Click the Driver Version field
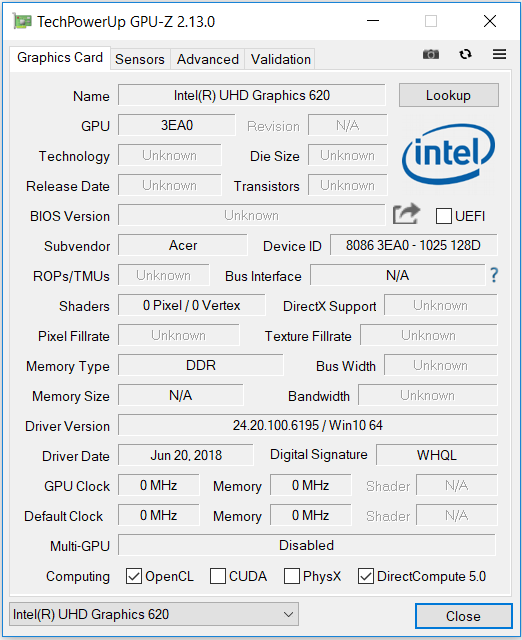This screenshot has width=522, height=640. 308,425
